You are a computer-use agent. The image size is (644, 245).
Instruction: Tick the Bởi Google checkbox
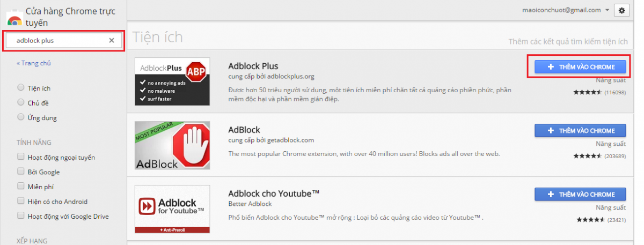point(20,172)
